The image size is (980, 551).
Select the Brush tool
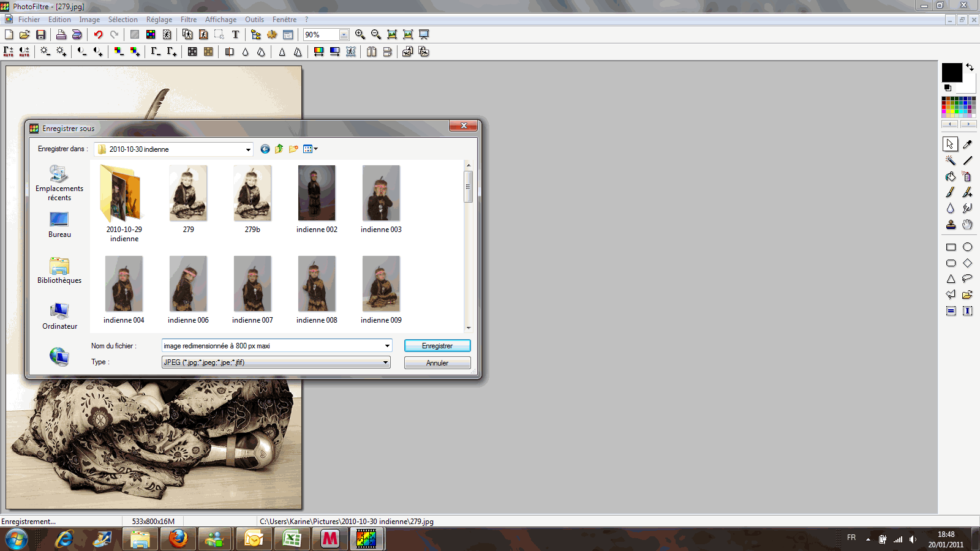(951, 192)
